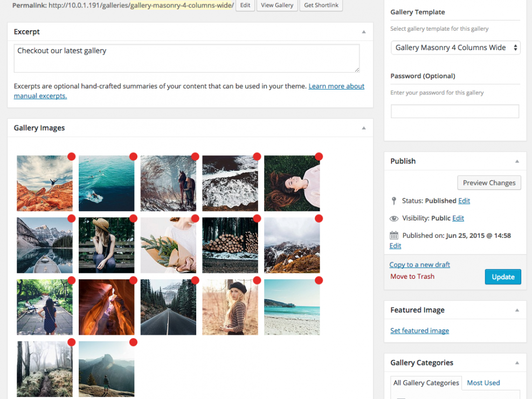Select the woman lying on grass thumbnail
532x399 pixels.
point(292,183)
